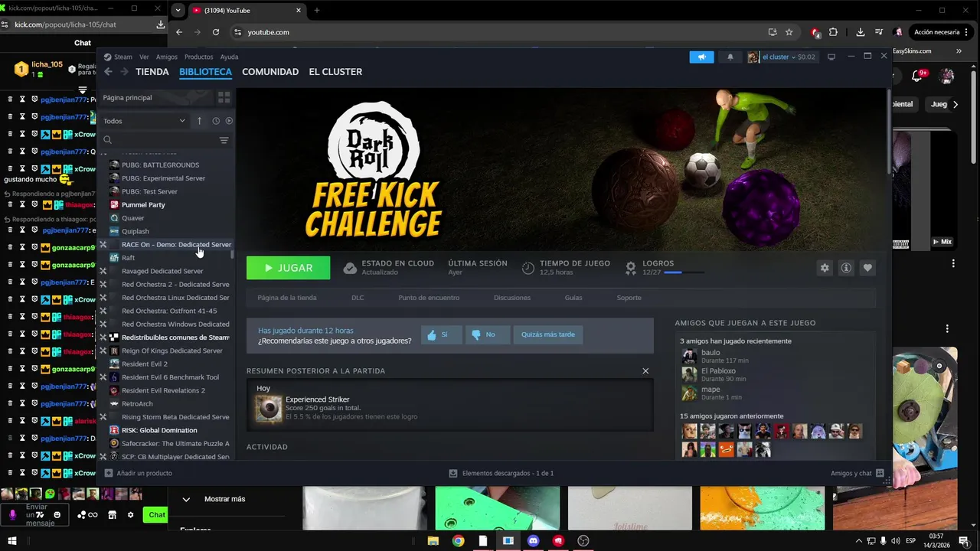Select Pummel Party in library
980x551 pixels.
pos(143,204)
